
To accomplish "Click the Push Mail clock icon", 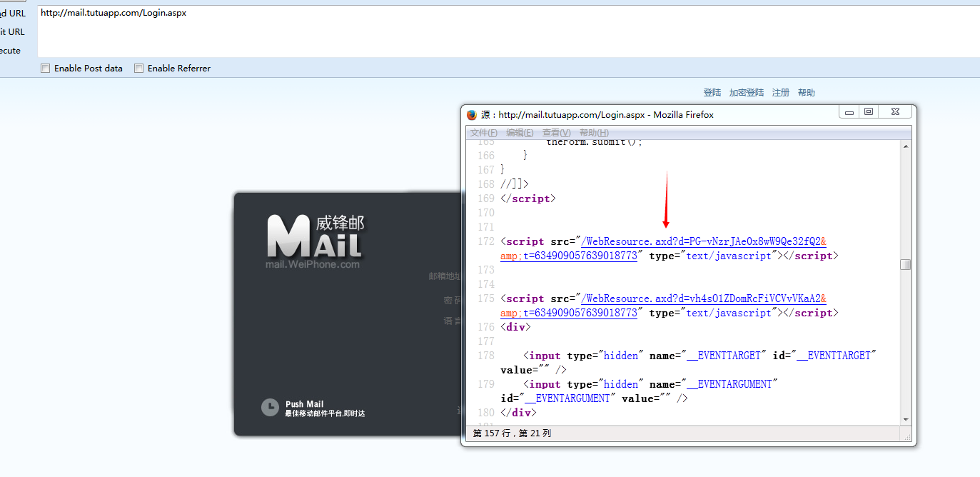I will pos(270,407).
